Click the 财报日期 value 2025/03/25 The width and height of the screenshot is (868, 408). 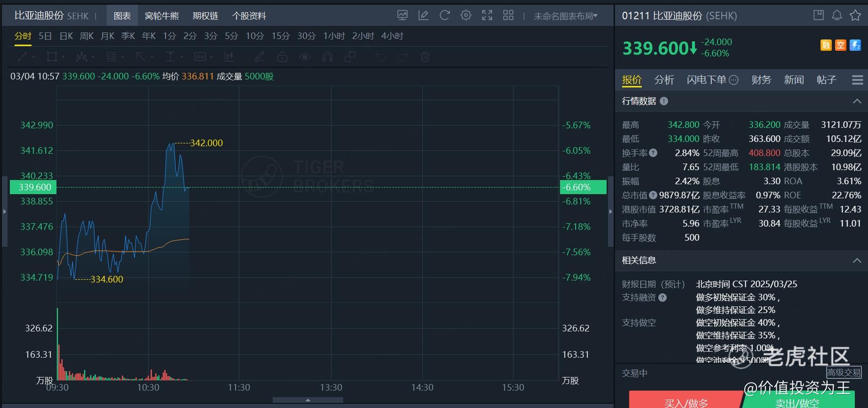tap(747, 284)
